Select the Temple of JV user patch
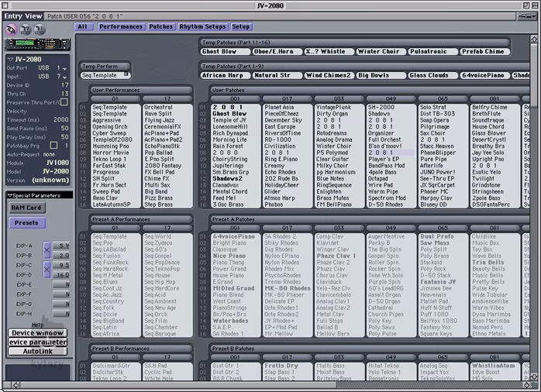This screenshot has width=541, height=392. click(229, 120)
